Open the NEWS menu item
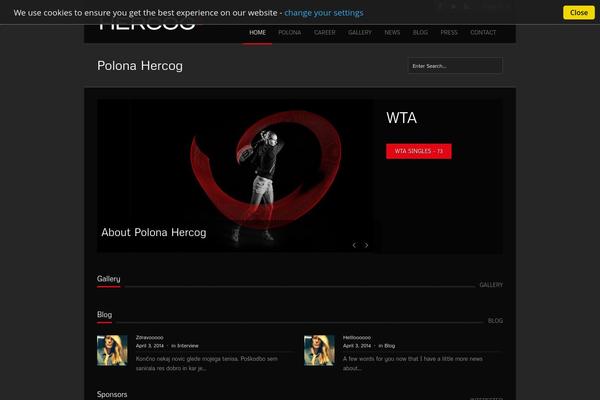 pos(392,33)
